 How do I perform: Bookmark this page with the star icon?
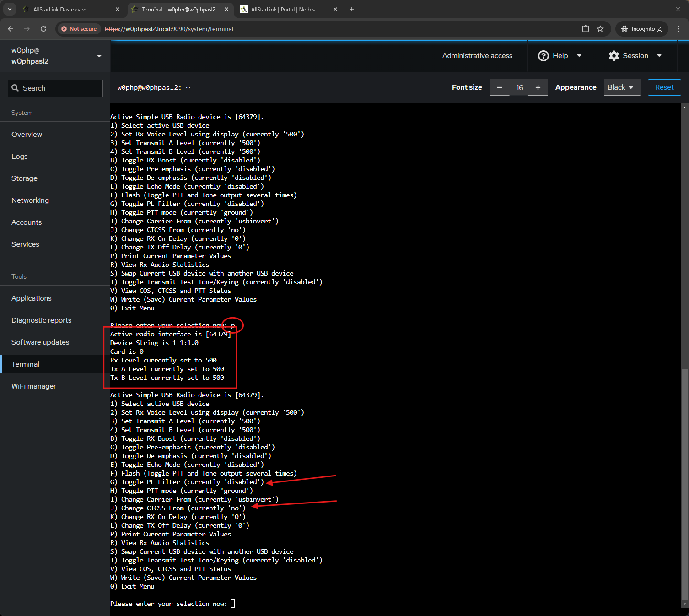600,29
